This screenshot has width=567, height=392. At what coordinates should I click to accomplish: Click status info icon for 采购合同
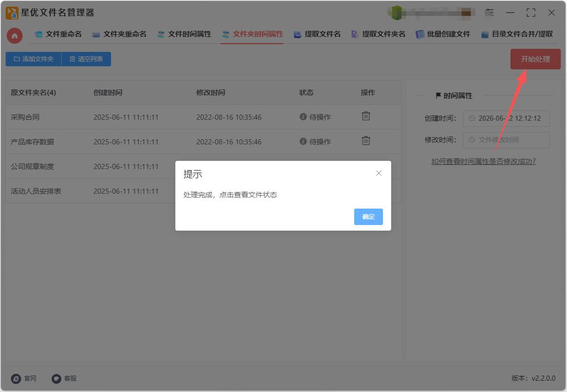[303, 117]
